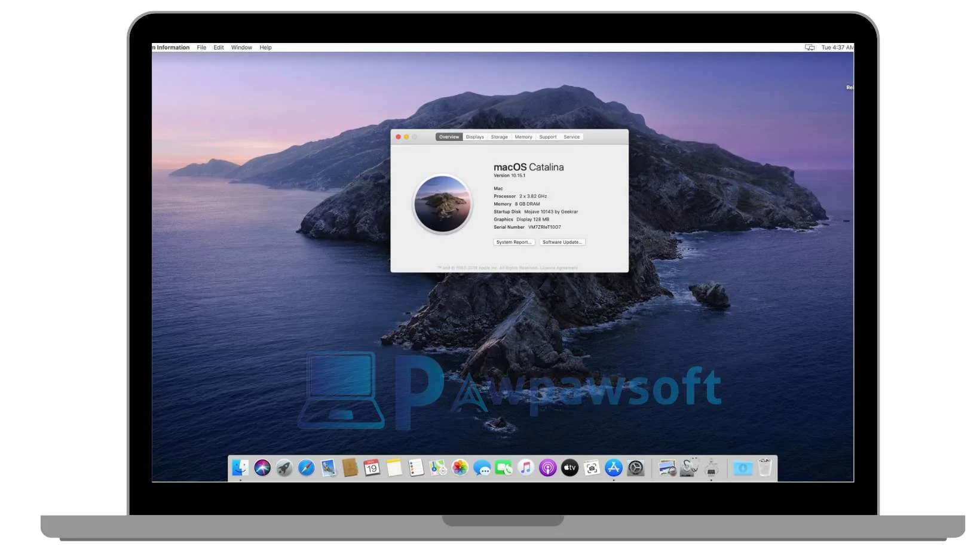Open Disk Utility stethoscope icon

tap(689, 468)
